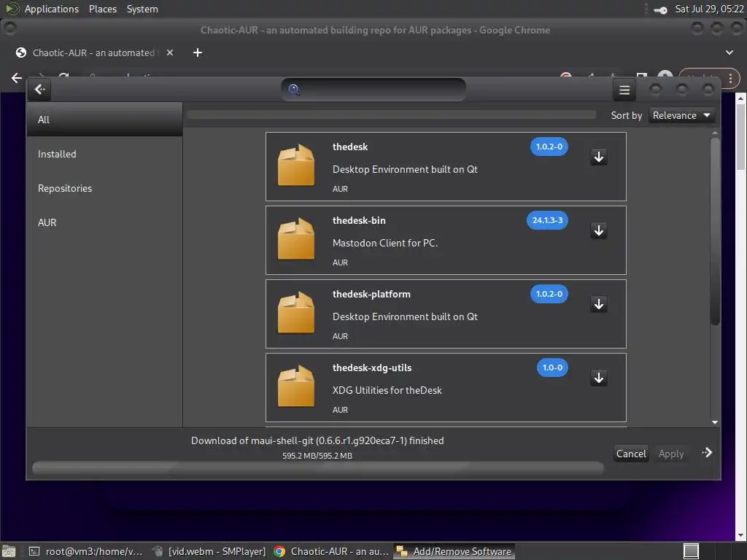Expand the Chrome tab search chevron
The height and width of the screenshot is (560, 747).
[729, 52]
